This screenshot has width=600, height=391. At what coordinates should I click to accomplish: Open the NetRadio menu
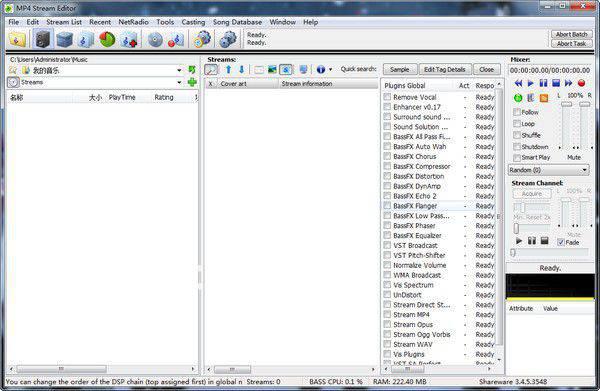[133, 22]
